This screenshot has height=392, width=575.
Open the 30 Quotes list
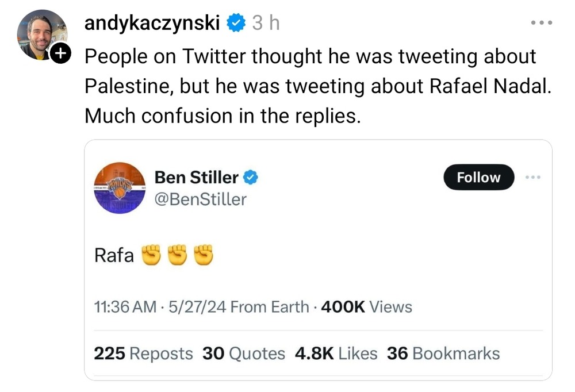click(x=243, y=353)
